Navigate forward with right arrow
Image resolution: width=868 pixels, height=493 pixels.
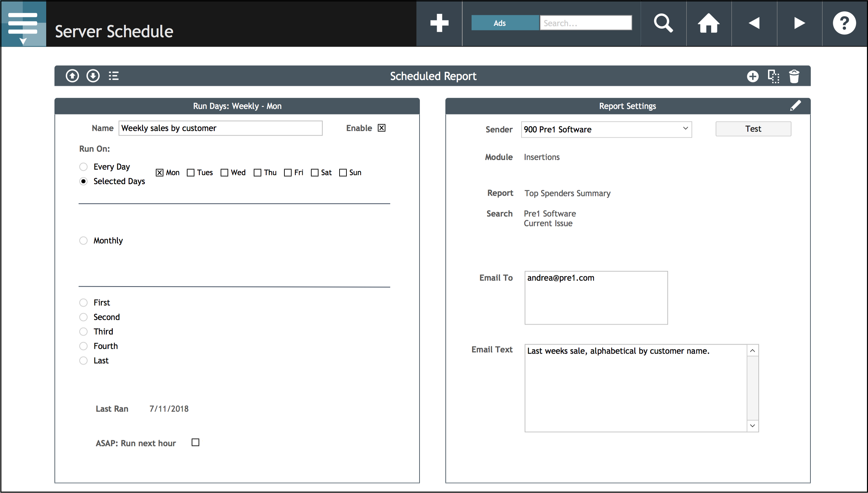[799, 23]
